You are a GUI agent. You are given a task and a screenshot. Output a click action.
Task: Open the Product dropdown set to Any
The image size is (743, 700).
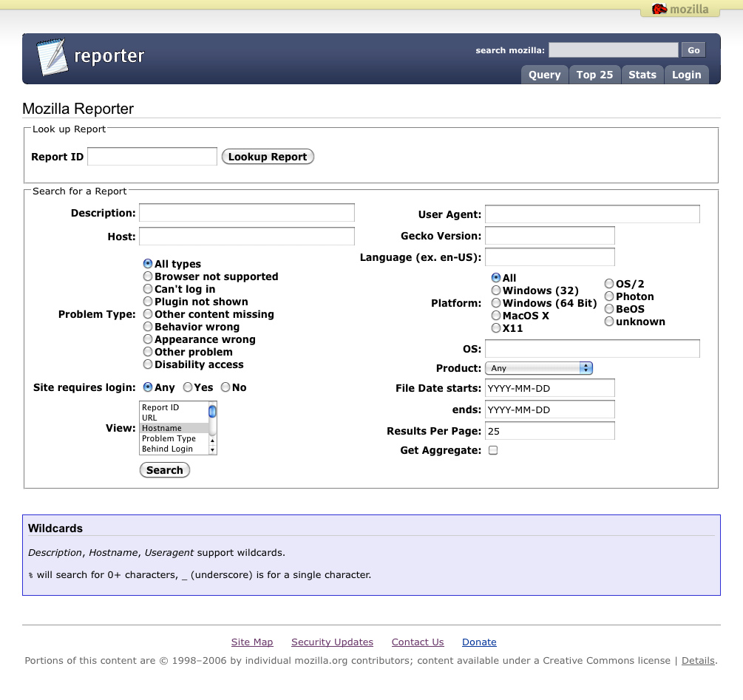click(x=539, y=368)
